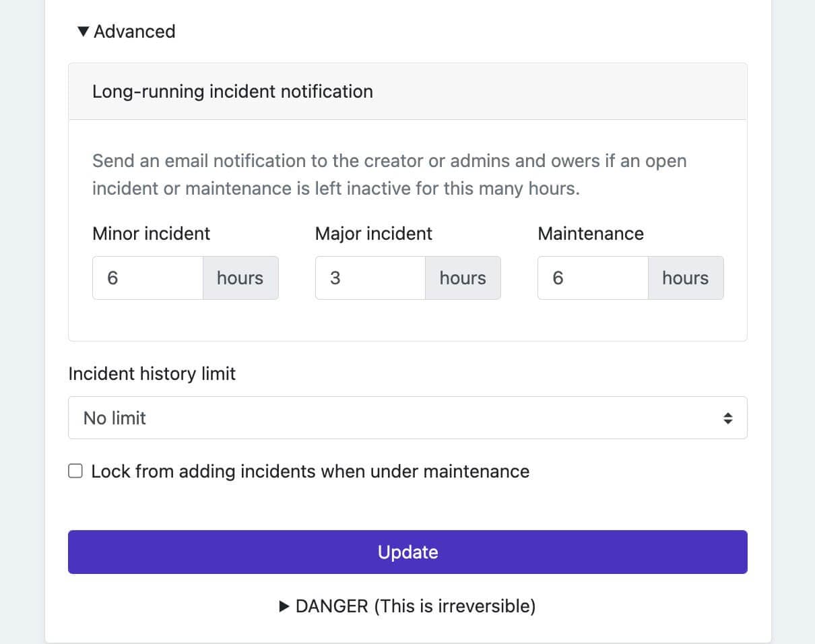This screenshot has height=644, width=815.
Task: Click the Incident history limit label
Action: 152,374
